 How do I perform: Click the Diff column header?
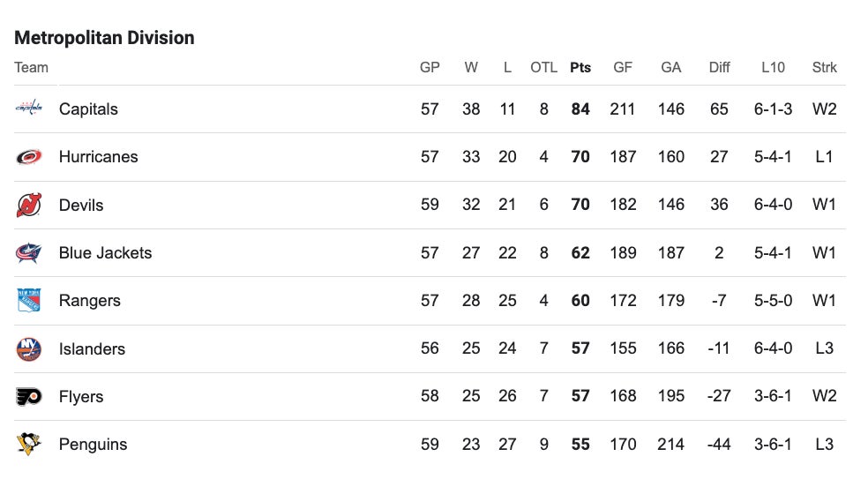(x=719, y=67)
